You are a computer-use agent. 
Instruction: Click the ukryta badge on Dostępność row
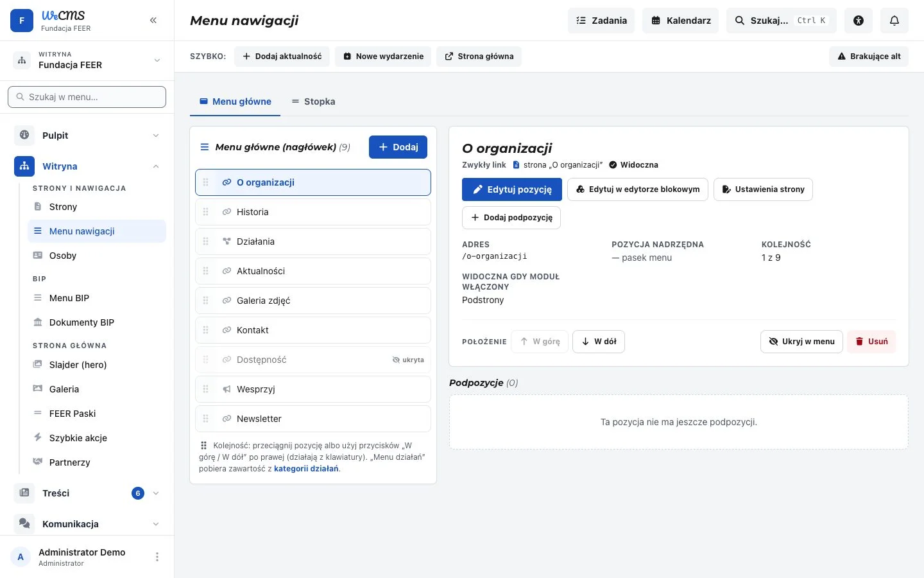click(408, 360)
